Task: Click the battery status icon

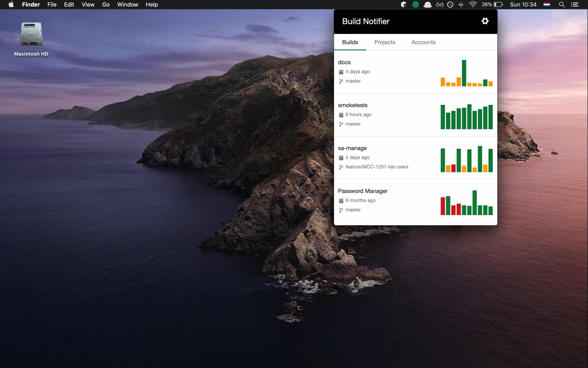Action: [x=498, y=5]
